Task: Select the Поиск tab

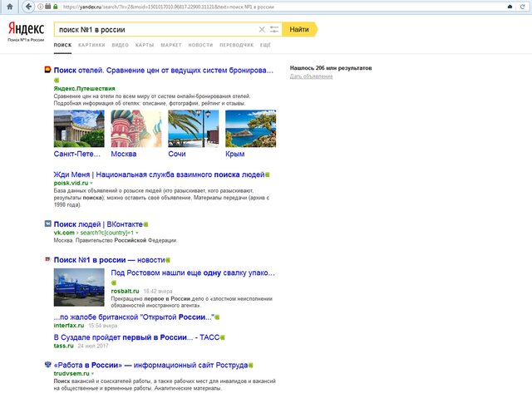Action: (x=62, y=45)
